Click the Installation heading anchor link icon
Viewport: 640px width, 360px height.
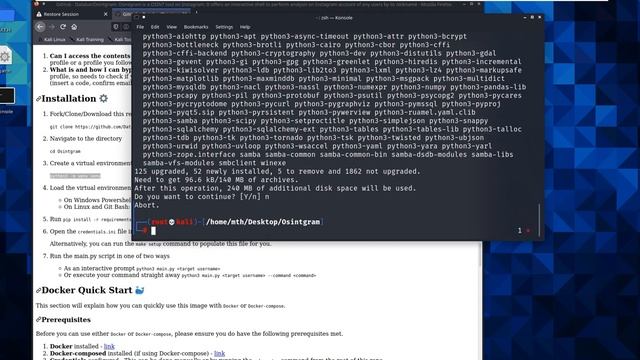pyautogui.click(x=38, y=99)
